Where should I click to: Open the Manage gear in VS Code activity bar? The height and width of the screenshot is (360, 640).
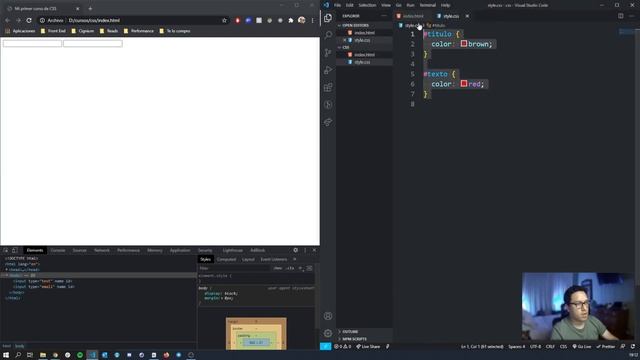[x=328, y=333]
